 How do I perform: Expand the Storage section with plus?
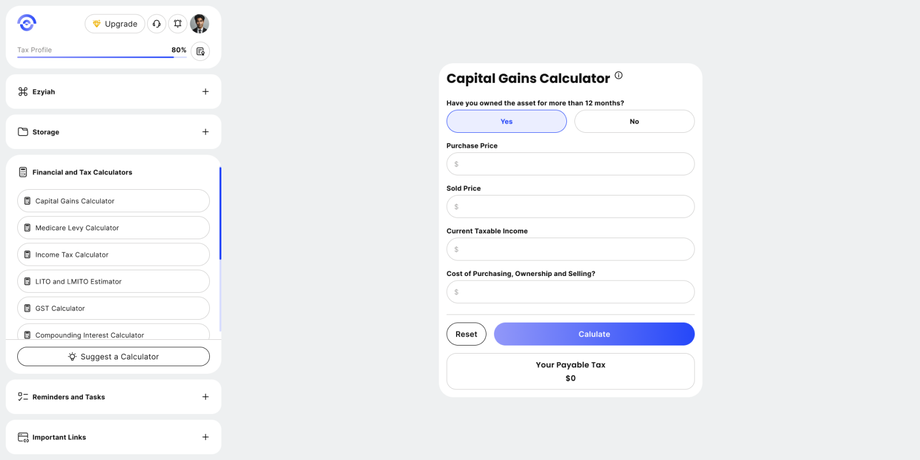(x=205, y=132)
